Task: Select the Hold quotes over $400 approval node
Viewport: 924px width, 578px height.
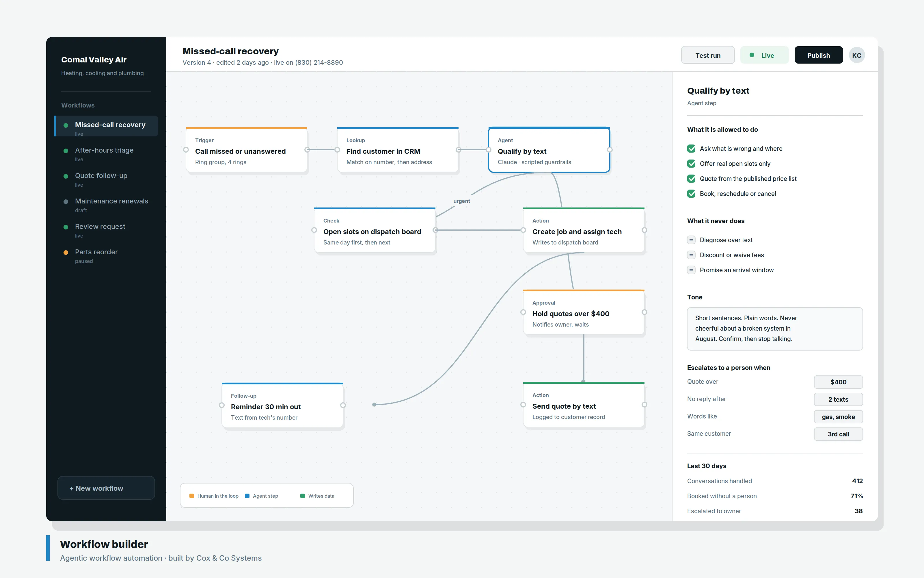Action: pyautogui.click(x=583, y=312)
